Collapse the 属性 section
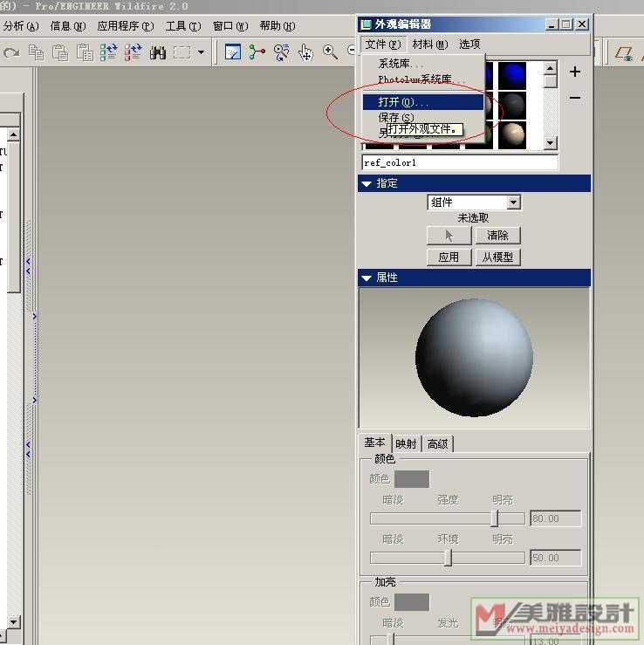 click(x=367, y=278)
